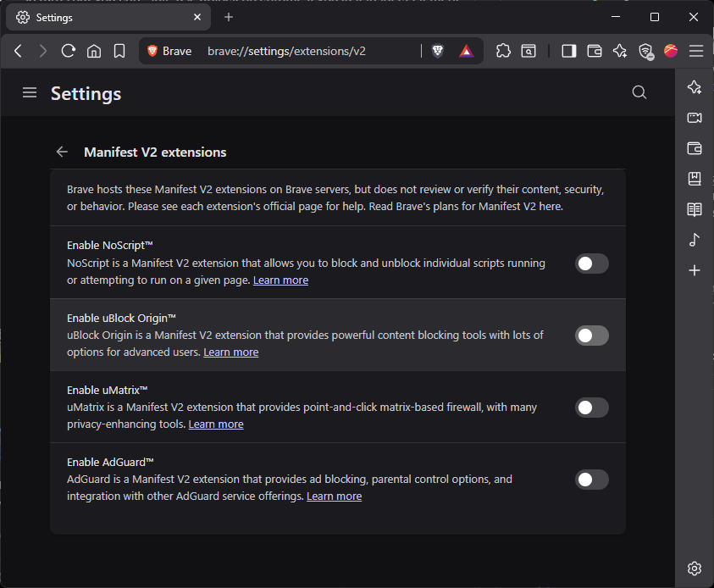Open uBlock Origin Learn more link

pos(231,352)
